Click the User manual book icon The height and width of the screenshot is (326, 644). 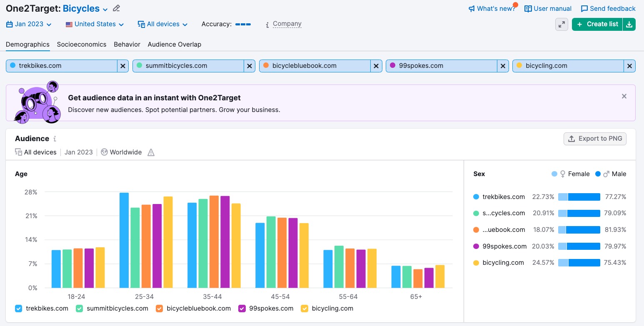coord(528,9)
